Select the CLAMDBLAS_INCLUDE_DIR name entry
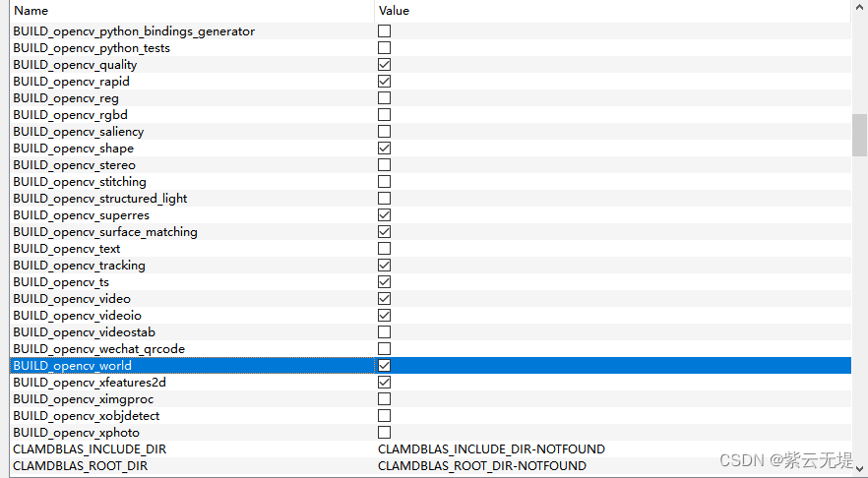Image resolution: width=868 pixels, height=478 pixels. [90, 448]
